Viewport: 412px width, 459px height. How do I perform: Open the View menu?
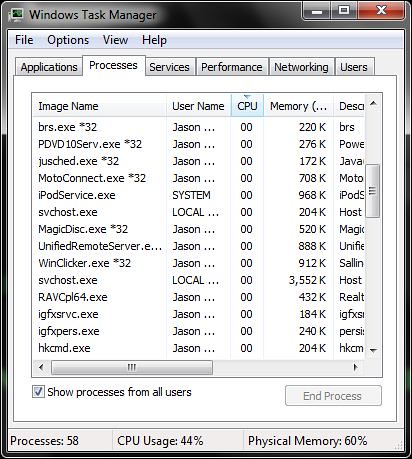click(115, 40)
